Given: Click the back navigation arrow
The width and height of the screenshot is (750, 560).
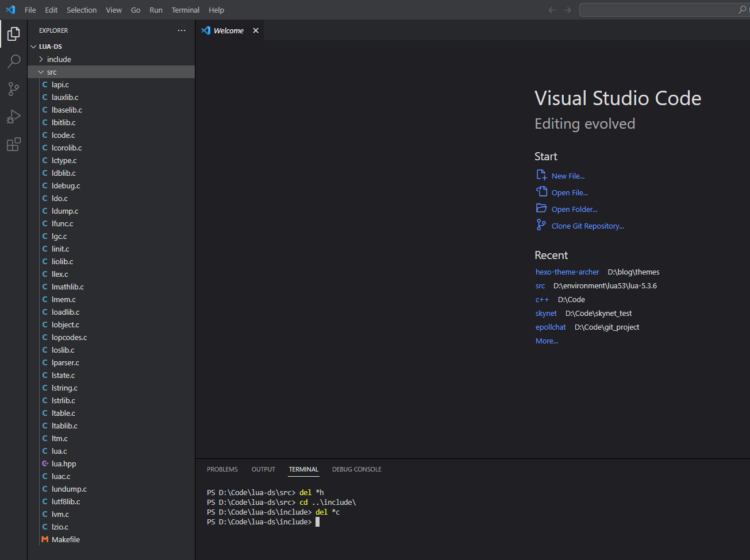Looking at the screenshot, I should 552,10.
